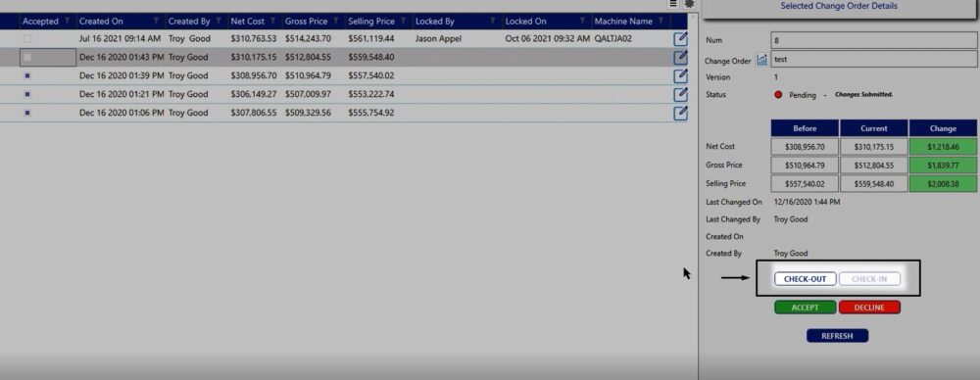Sort by Selling Price column header

click(x=371, y=22)
